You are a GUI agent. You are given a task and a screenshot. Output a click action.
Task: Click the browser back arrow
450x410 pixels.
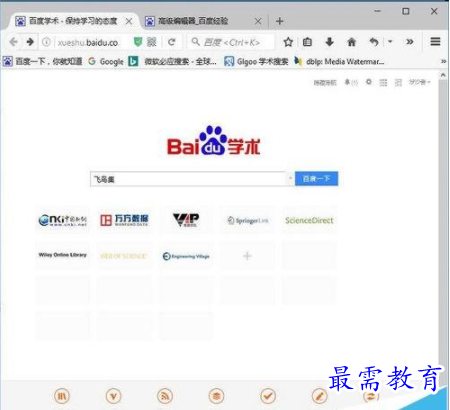coord(14,42)
